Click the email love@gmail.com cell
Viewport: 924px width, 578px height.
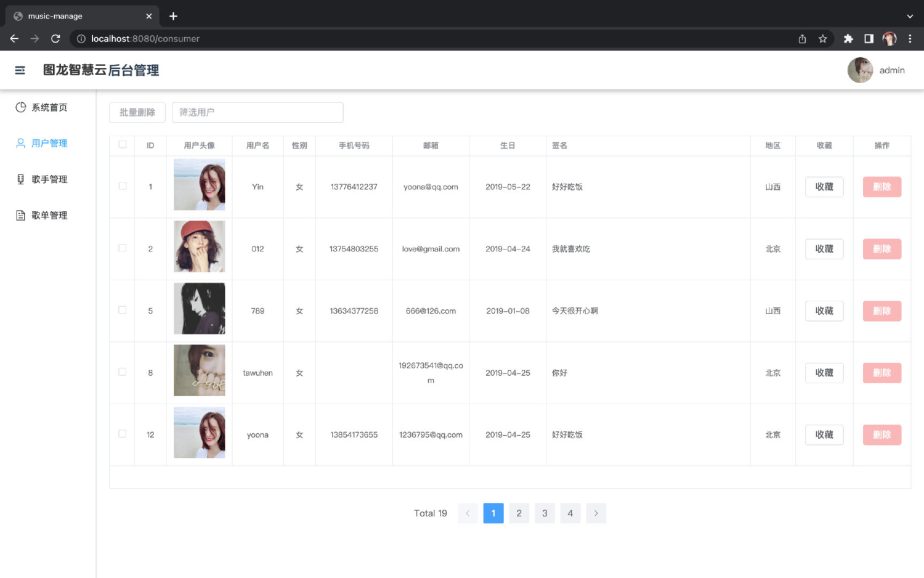[x=431, y=249]
